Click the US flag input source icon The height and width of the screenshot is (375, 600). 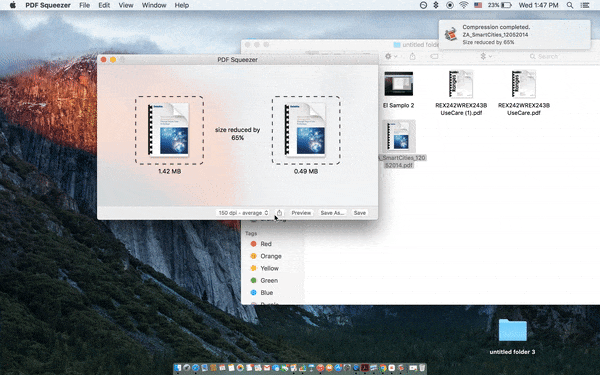click(478, 5)
